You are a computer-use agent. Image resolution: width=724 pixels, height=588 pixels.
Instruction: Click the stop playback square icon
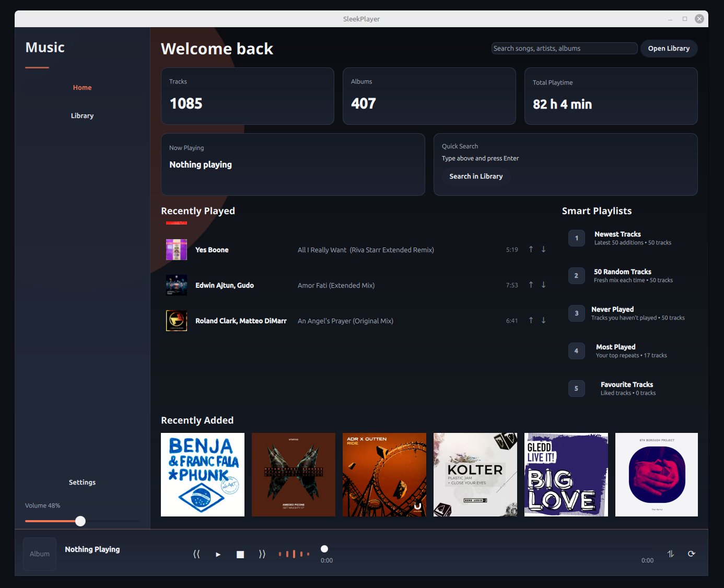(240, 554)
